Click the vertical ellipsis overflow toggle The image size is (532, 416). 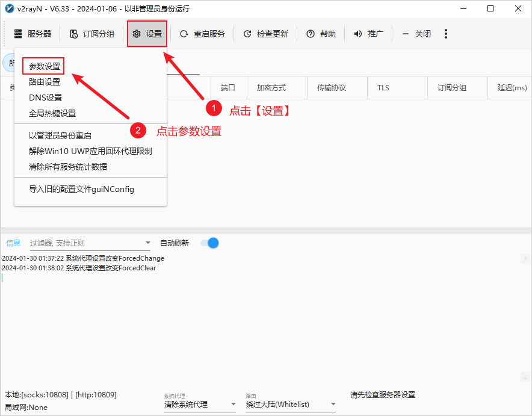pos(445,34)
